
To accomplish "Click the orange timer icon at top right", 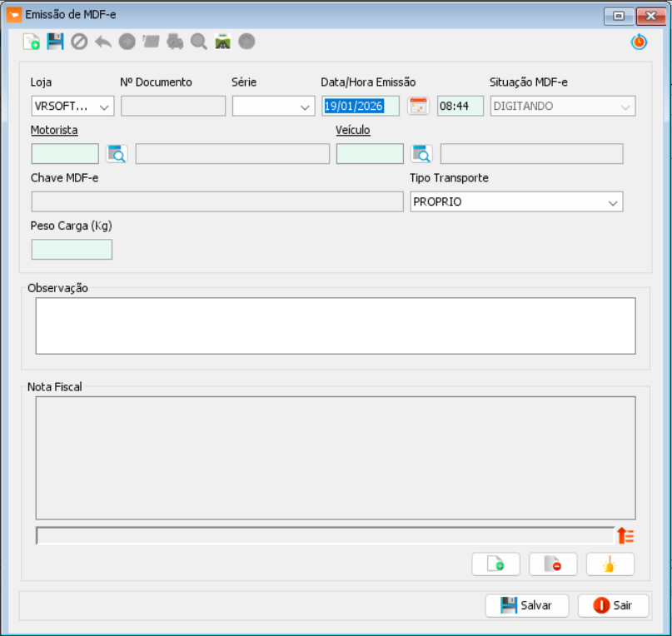I will tap(639, 42).
